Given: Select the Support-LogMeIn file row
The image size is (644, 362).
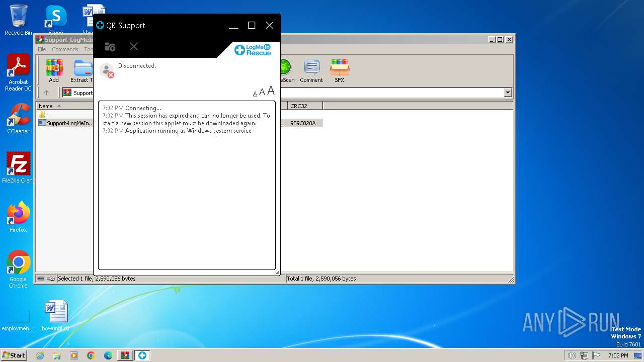Looking at the screenshot, I should (65, 123).
